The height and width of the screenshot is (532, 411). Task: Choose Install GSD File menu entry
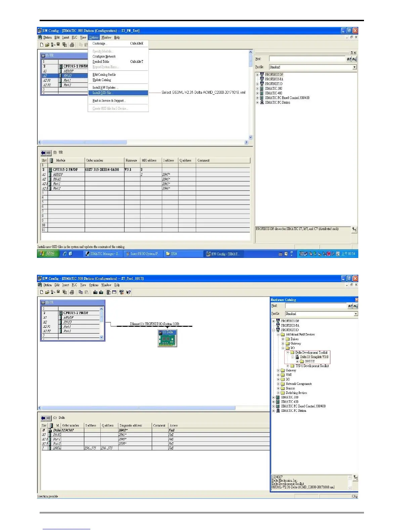118,93
